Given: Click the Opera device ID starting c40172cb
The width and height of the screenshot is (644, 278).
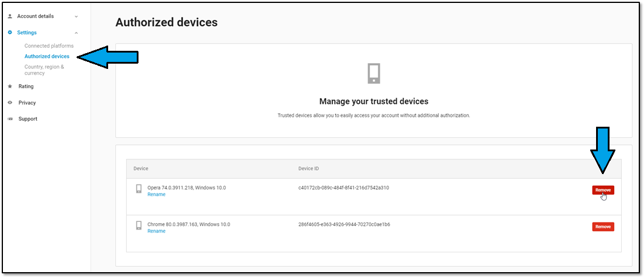Looking at the screenshot, I should (x=343, y=188).
